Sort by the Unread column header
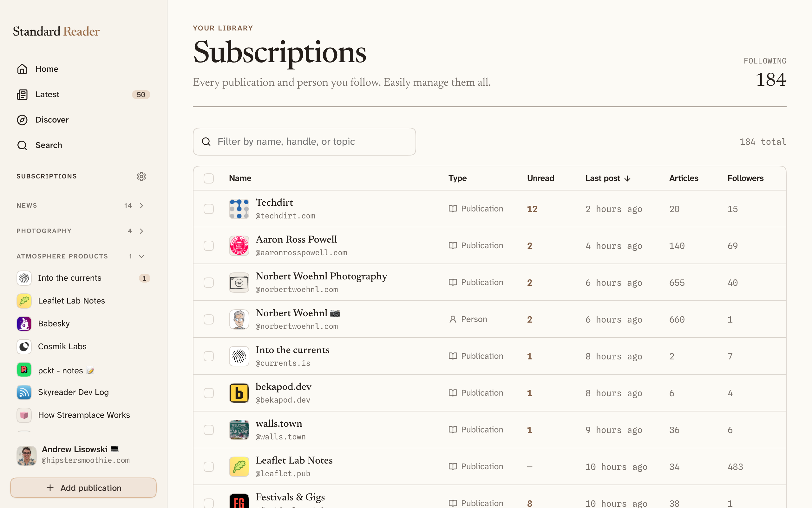 coord(540,178)
